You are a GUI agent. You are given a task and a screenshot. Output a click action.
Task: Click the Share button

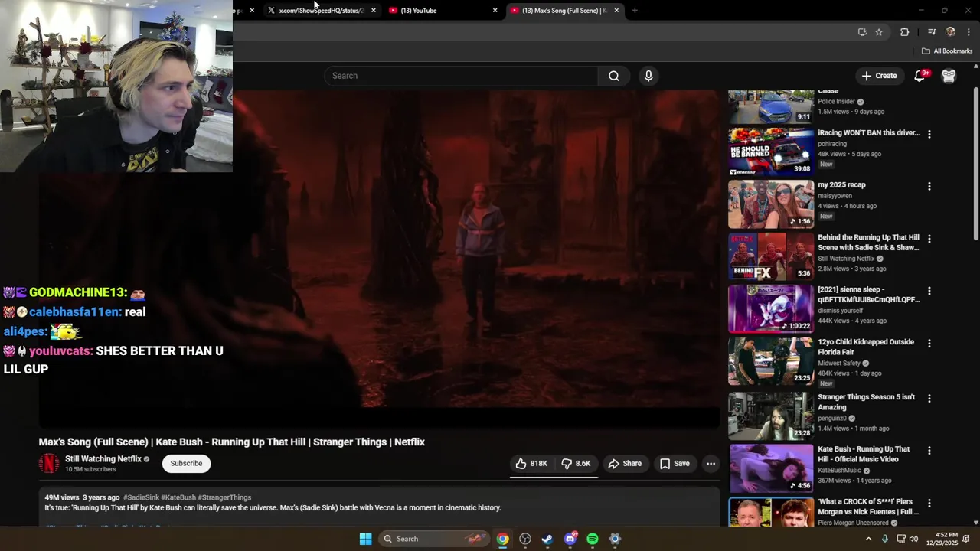tap(625, 463)
